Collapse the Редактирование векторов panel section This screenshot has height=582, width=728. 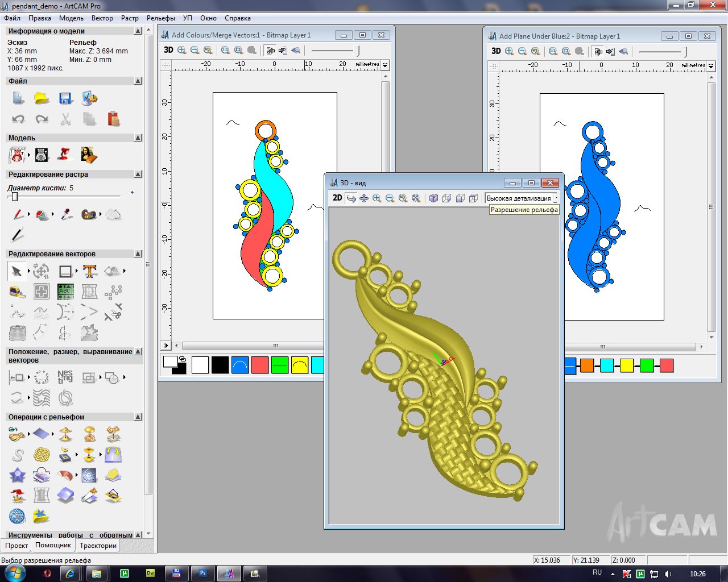click(x=138, y=253)
